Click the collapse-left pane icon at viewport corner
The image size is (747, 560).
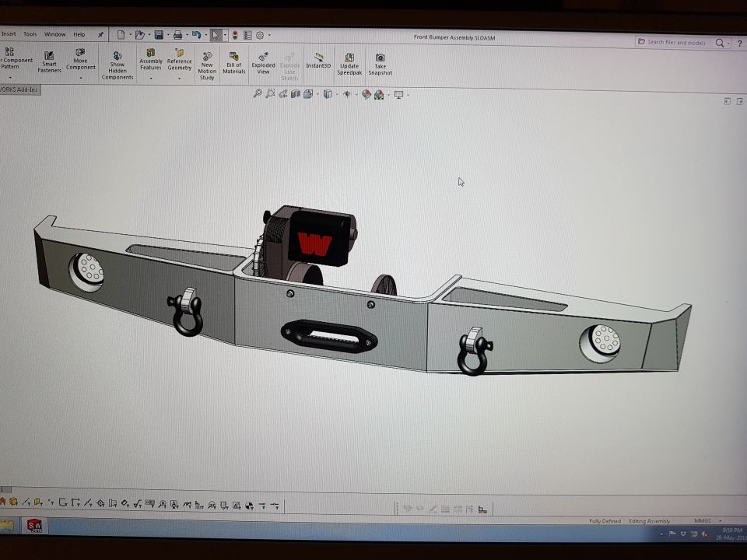(x=727, y=101)
